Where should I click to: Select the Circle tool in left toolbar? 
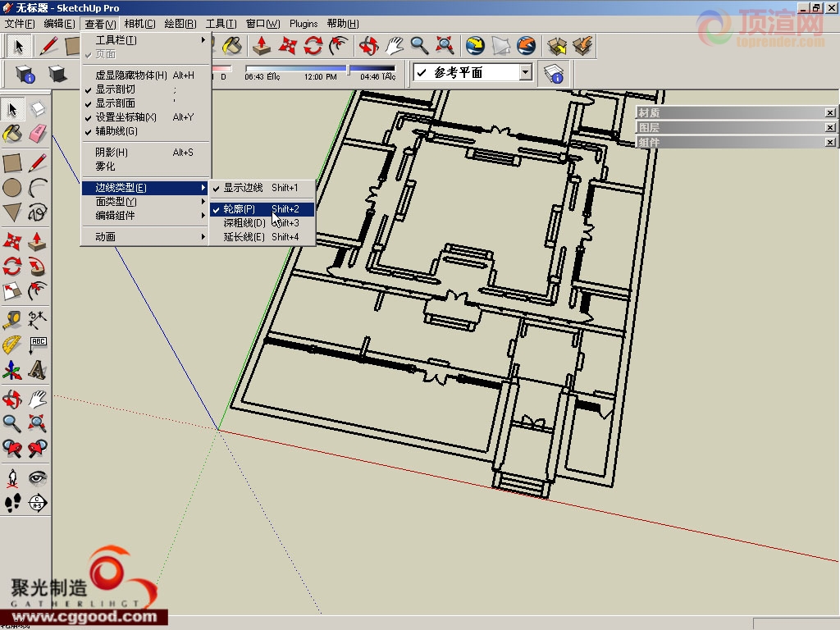click(x=12, y=188)
